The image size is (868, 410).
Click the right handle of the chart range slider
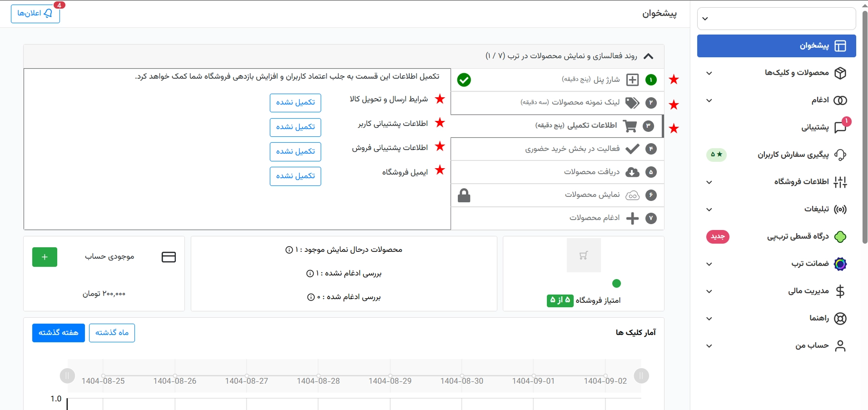[642, 376]
